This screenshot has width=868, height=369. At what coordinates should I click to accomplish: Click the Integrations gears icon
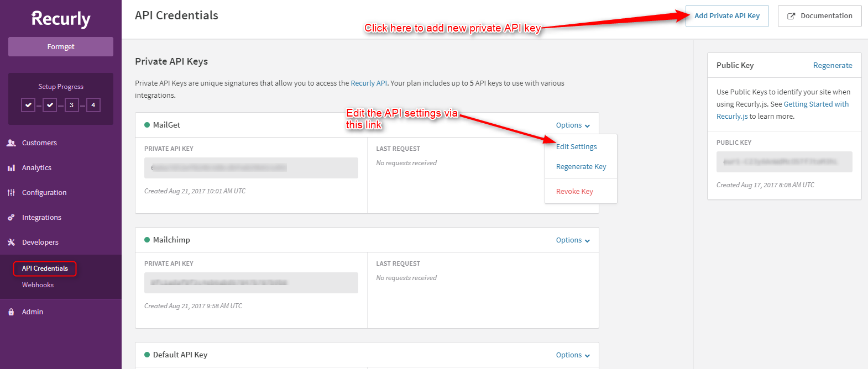11,218
